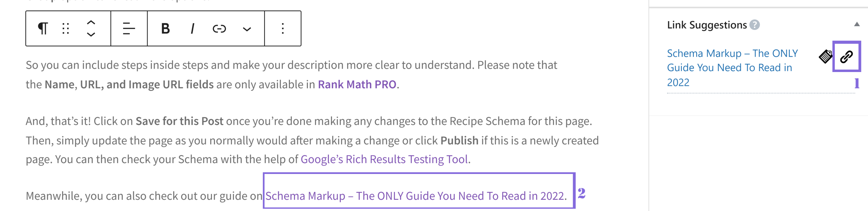
Task: Apply italic formatting to the text
Action: [192, 29]
